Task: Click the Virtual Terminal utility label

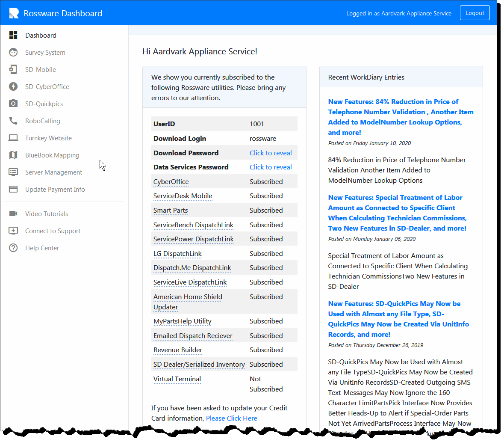Action: [x=177, y=379]
